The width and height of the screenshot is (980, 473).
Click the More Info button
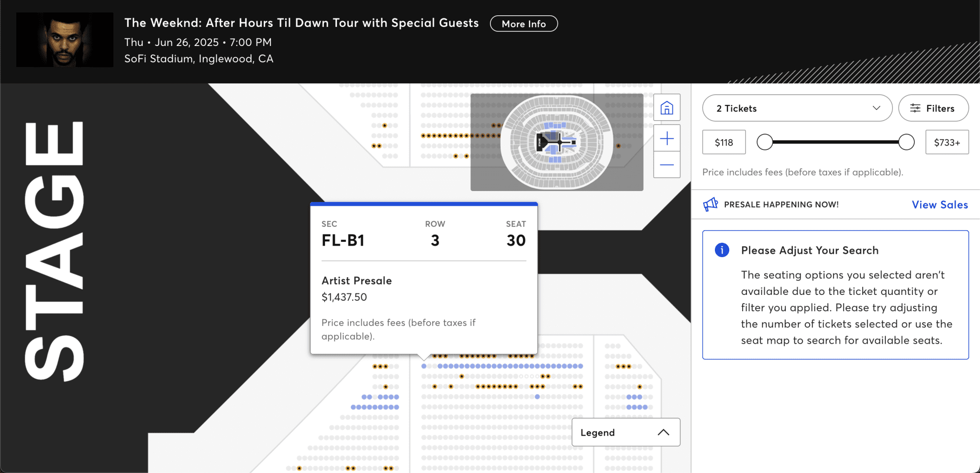[x=523, y=23]
